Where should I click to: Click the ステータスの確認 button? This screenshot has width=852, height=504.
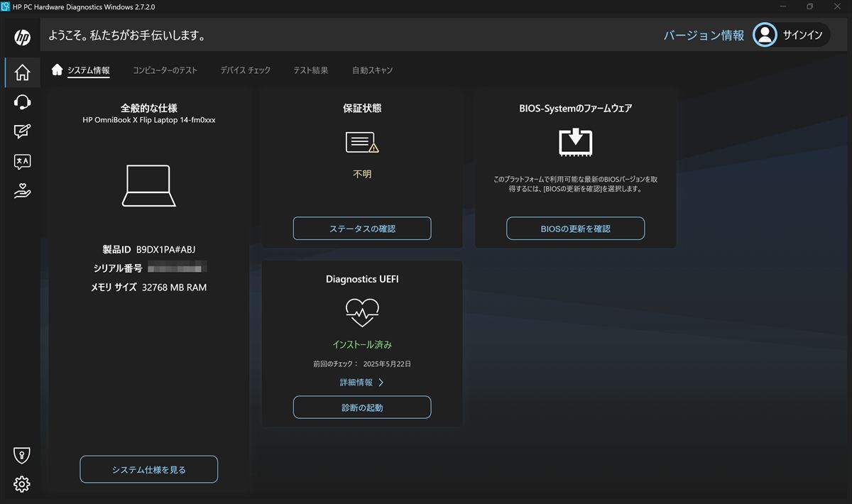point(362,229)
